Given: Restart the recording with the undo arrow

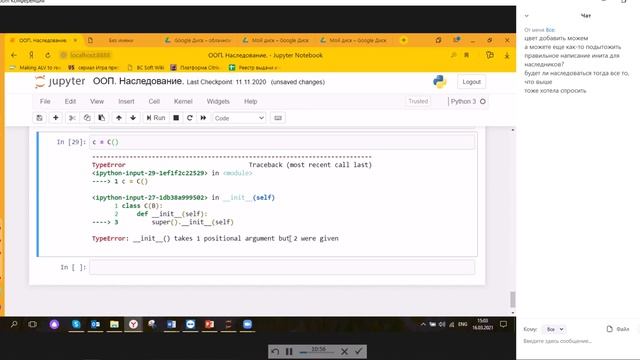Looking at the screenshot, I should click(x=275, y=351).
